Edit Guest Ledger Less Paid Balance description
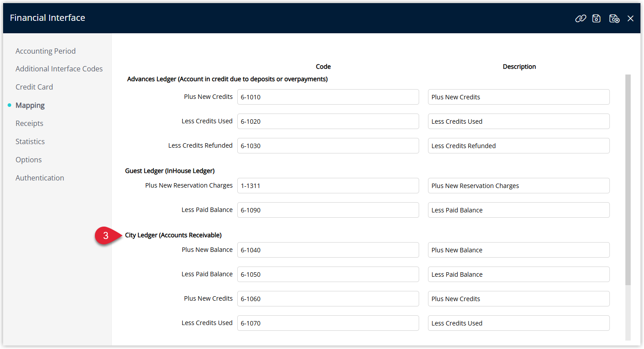 tap(518, 210)
